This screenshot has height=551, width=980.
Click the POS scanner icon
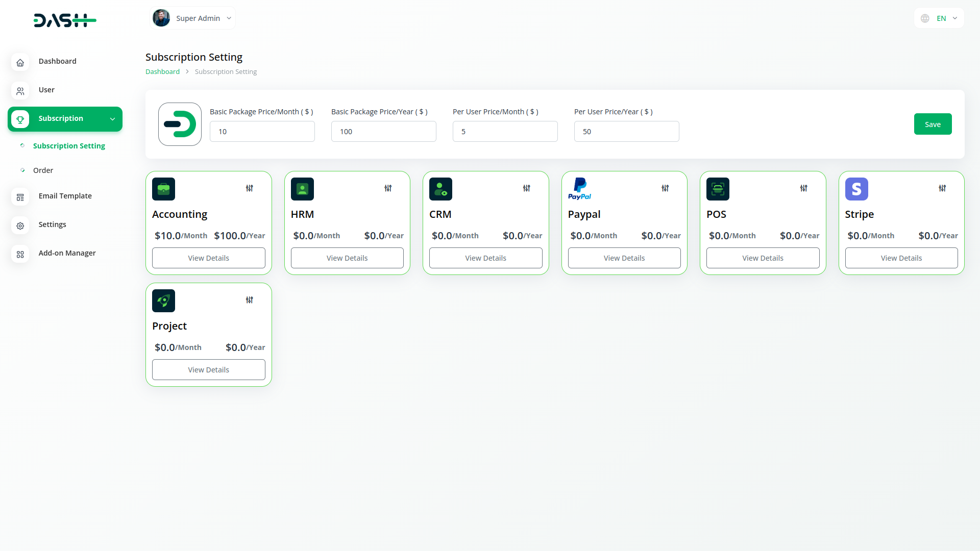tap(718, 189)
